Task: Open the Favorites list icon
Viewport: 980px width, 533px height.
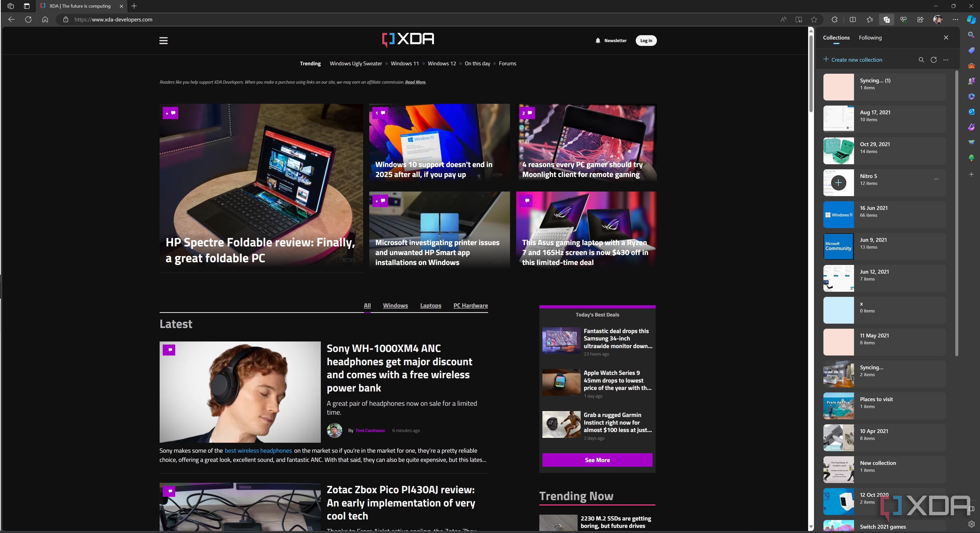Action: 870,19
